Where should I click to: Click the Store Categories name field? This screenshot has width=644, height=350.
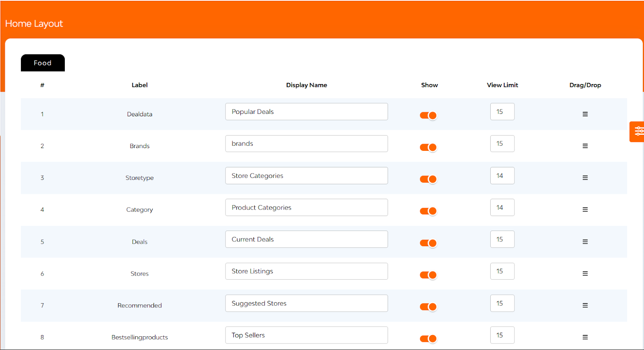pos(307,175)
